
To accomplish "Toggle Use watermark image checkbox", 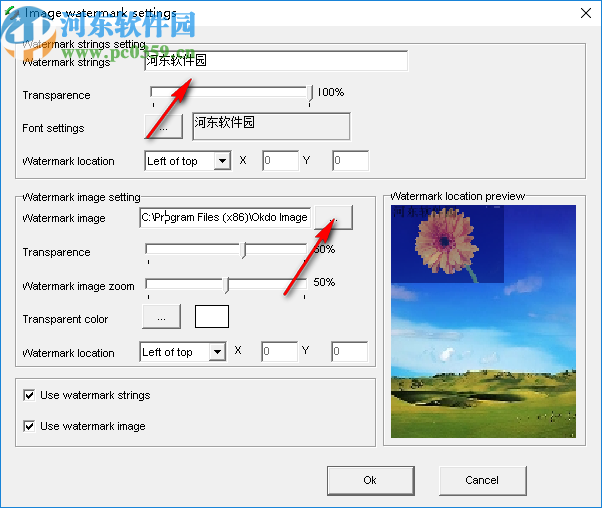I will click(29, 426).
